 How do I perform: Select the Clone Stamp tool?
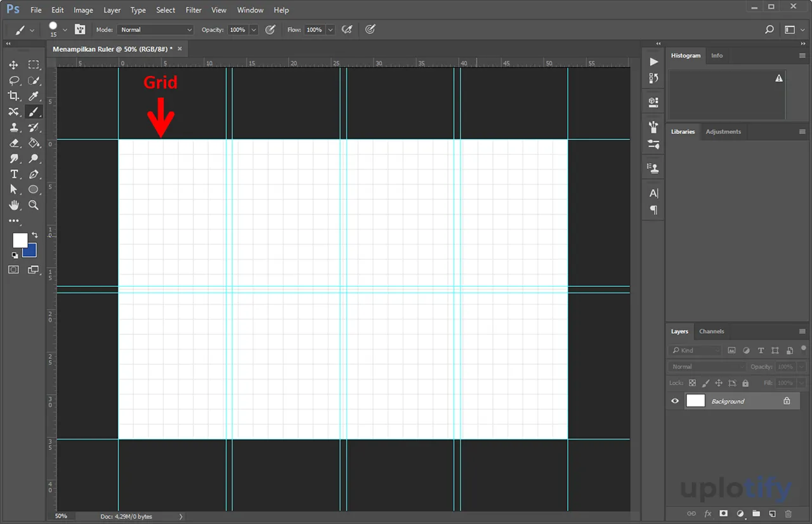[13, 128]
